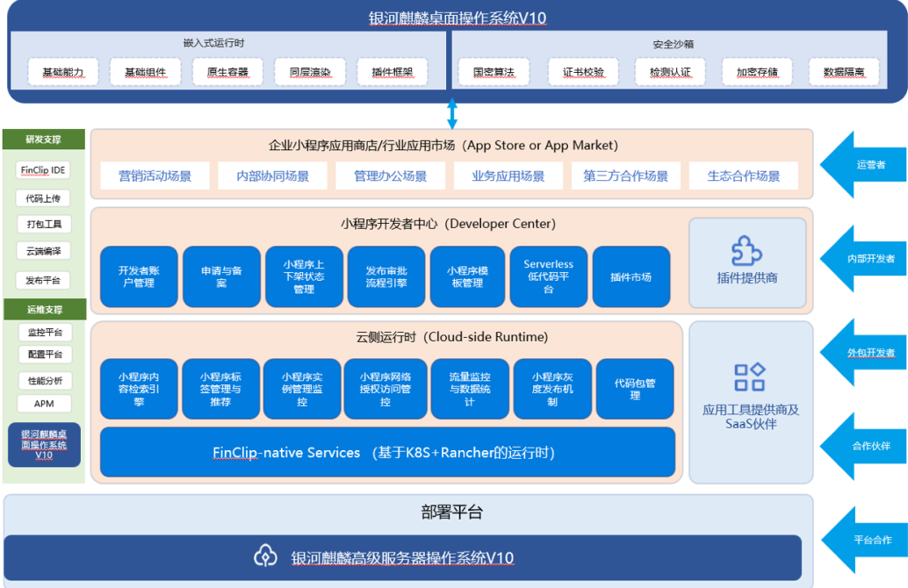The image size is (908, 588).
Task: Click the double-headed vertical blue arrow
Action: [x=452, y=114]
